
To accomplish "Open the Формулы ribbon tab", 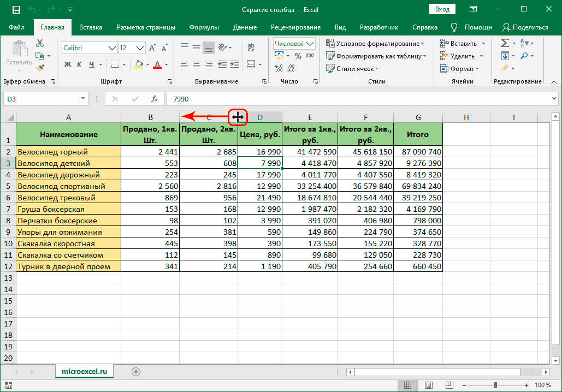I will tap(204, 27).
